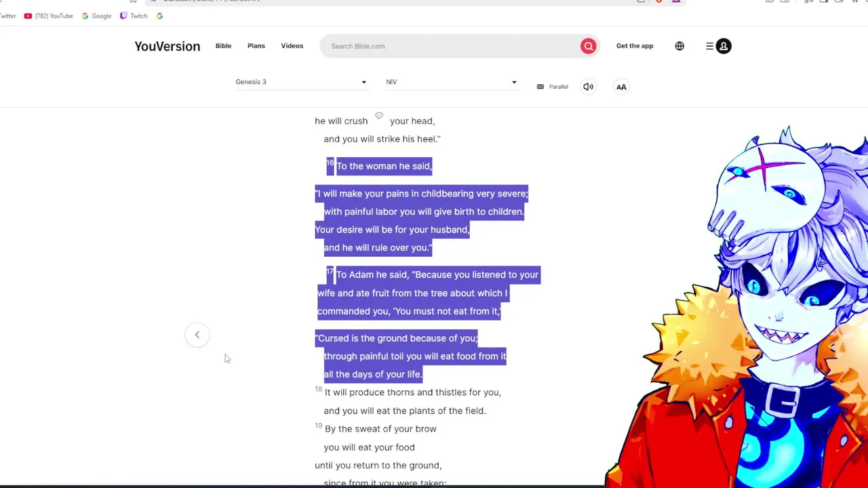Open the AA font settings
Screen dimensions: 868x488
click(621, 87)
